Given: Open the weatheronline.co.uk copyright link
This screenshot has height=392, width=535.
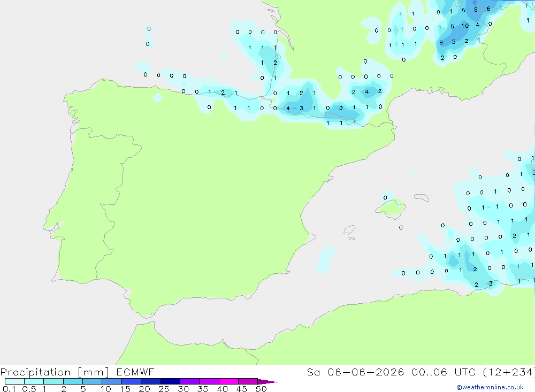Looking at the screenshot, I should pyautogui.click(x=490, y=387).
